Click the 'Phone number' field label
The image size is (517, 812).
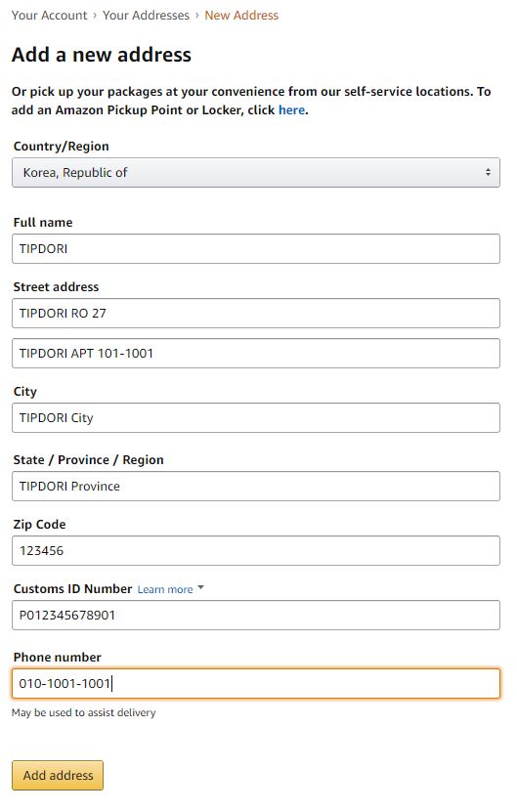click(x=58, y=658)
